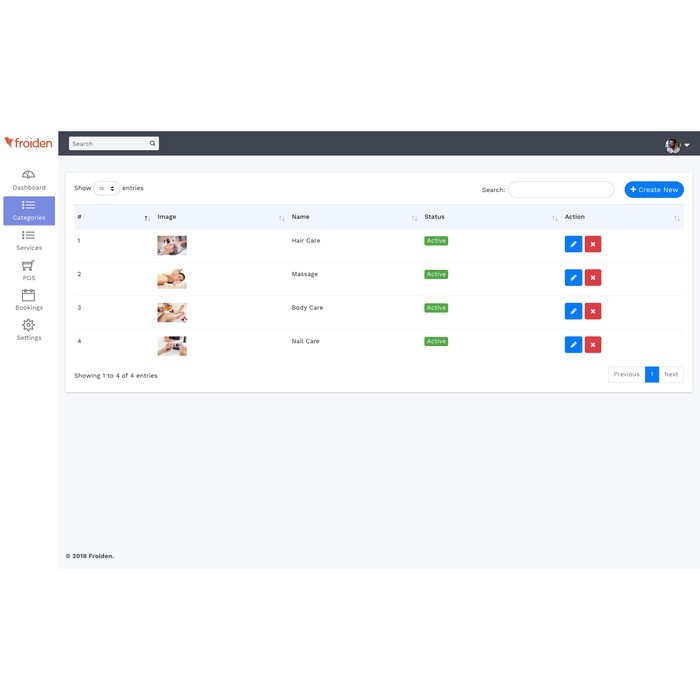
Task: Edit the Body Care category
Action: pyautogui.click(x=573, y=311)
